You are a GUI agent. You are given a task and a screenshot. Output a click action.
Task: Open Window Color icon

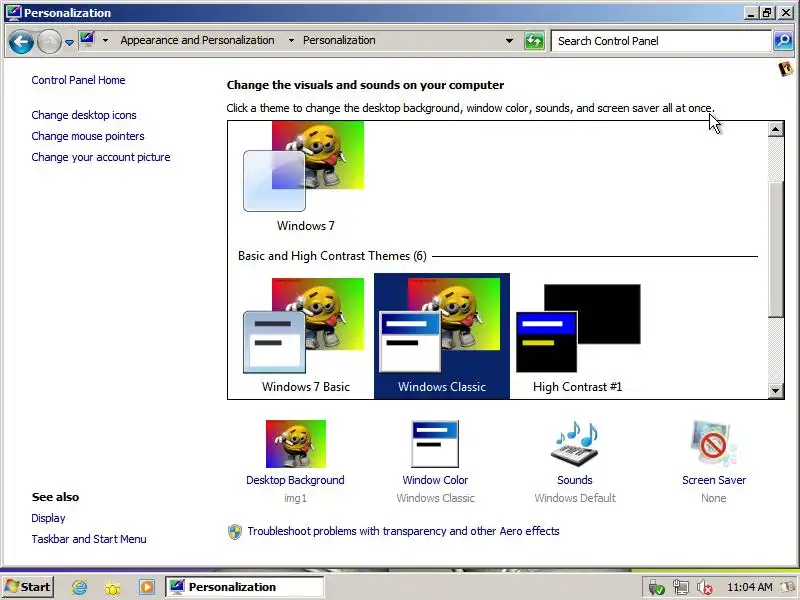coord(435,444)
